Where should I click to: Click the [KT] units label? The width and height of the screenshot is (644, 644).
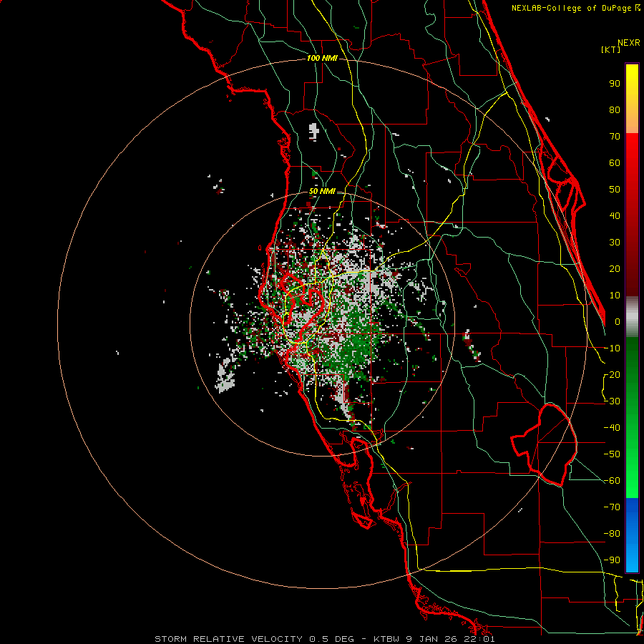click(x=610, y=49)
